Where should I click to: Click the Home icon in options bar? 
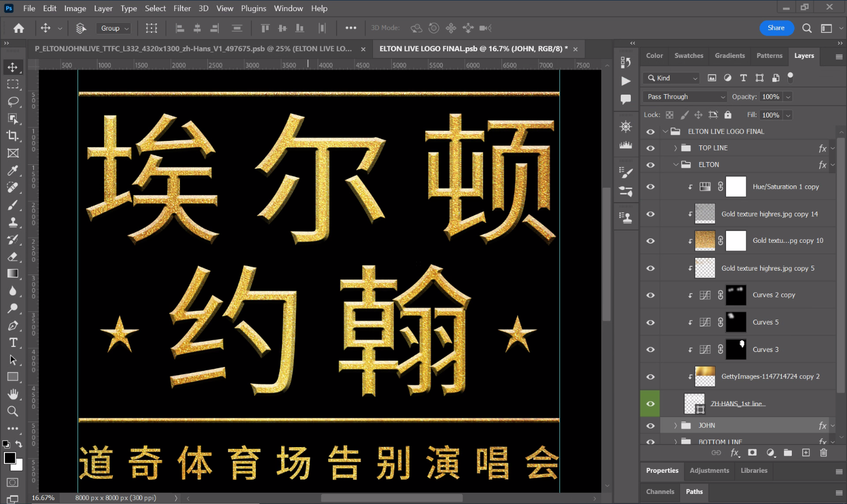coord(18,28)
